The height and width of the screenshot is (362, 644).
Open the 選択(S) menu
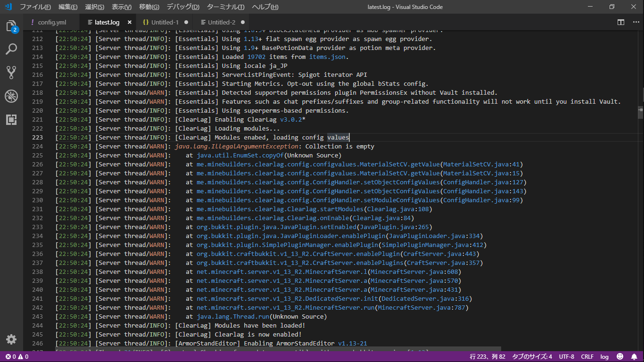click(95, 7)
